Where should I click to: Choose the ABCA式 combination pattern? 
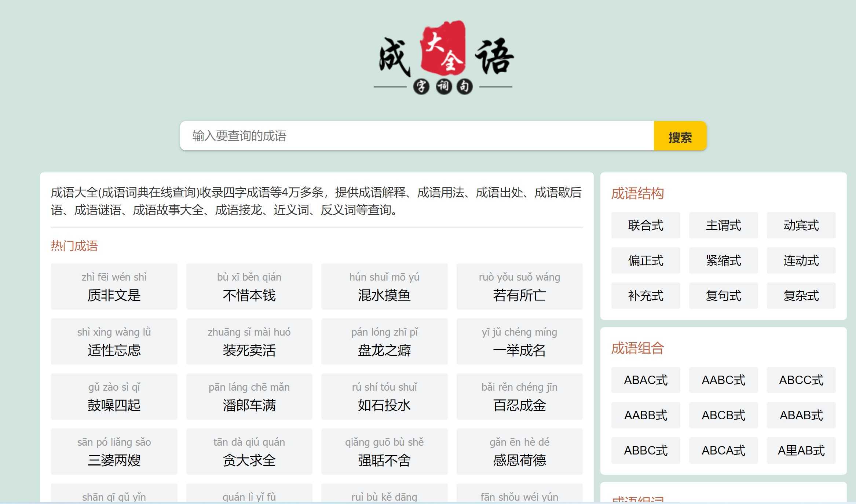pos(723,450)
